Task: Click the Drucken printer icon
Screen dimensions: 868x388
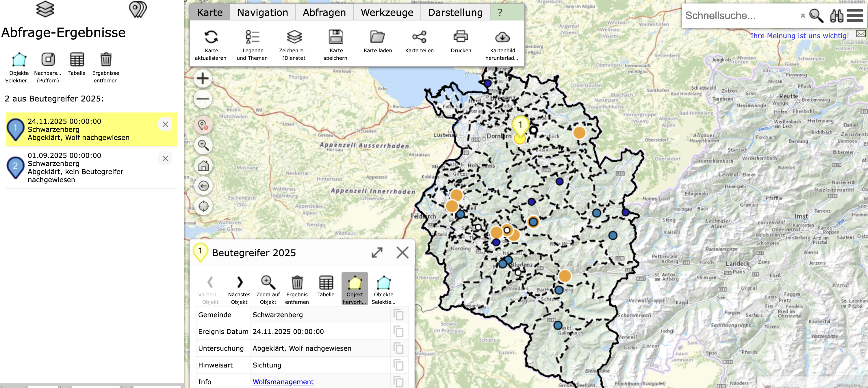Action: point(461,36)
